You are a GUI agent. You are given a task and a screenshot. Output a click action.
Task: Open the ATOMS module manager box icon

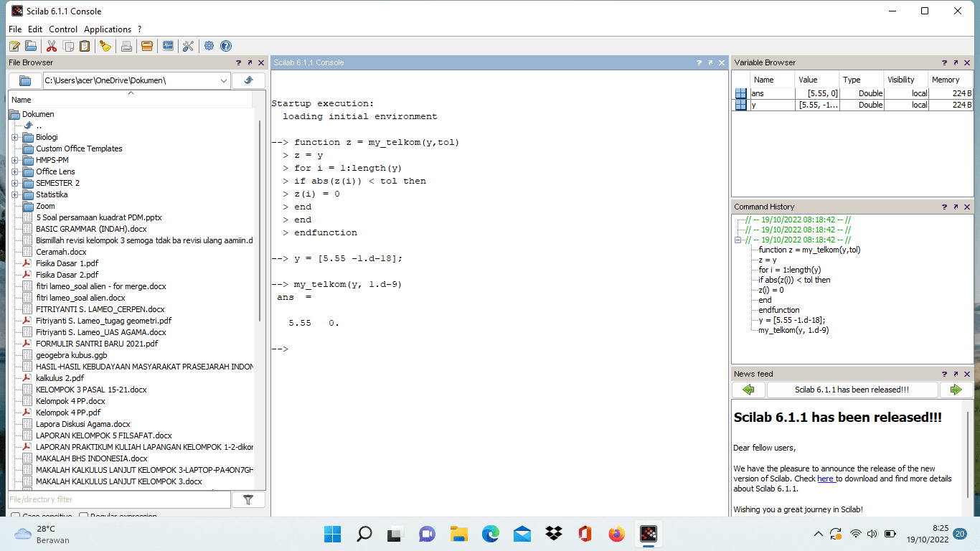(x=147, y=46)
